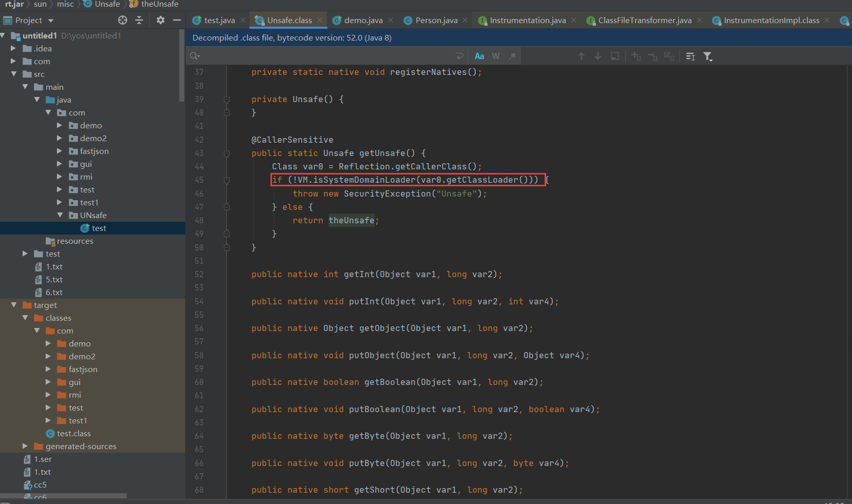852x504 pixels.
Task: Click add selection for next occurrence icon
Action: (636, 56)
